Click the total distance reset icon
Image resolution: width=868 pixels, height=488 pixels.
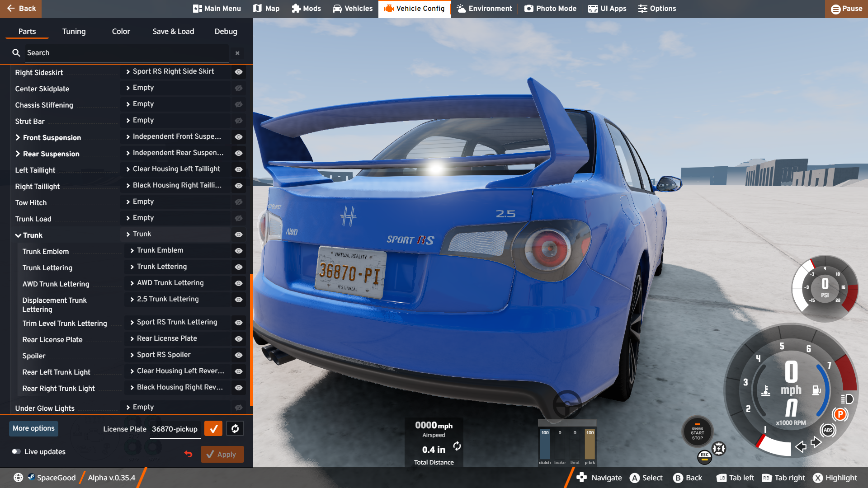coord(457,446)
